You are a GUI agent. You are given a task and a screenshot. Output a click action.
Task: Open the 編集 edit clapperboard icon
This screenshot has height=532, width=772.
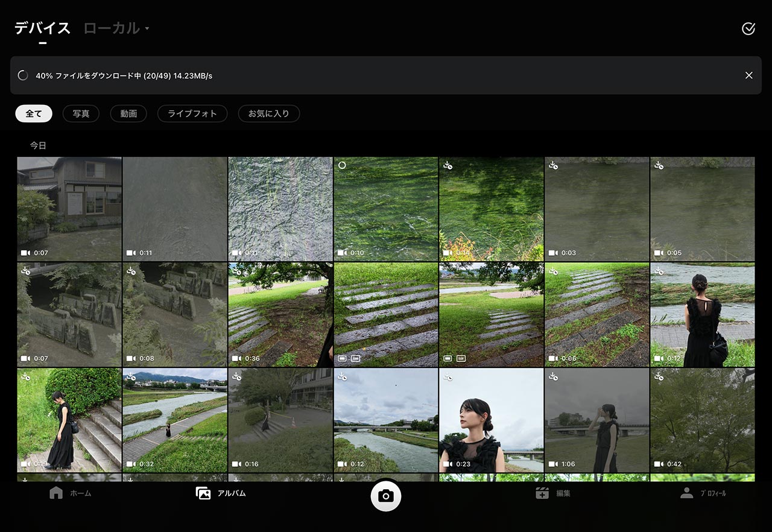click(x=542, y=493)
